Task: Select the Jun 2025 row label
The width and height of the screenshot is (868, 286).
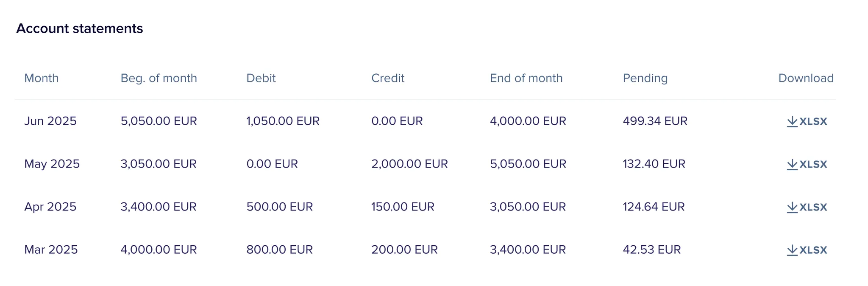Action: click(x=50, y=121)
